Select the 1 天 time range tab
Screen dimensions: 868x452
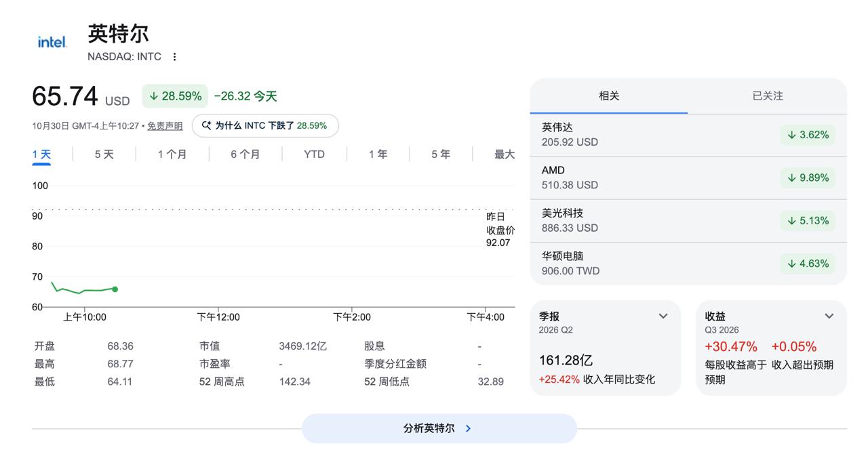(41, 155)
